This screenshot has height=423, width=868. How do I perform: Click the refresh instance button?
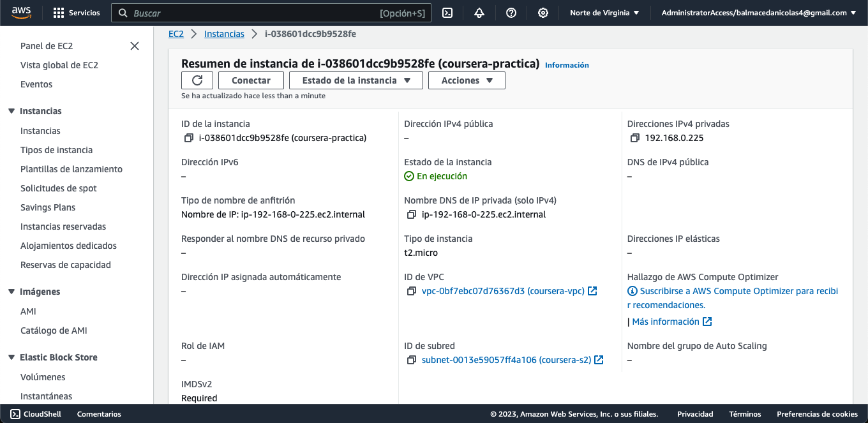pos(197,80)
